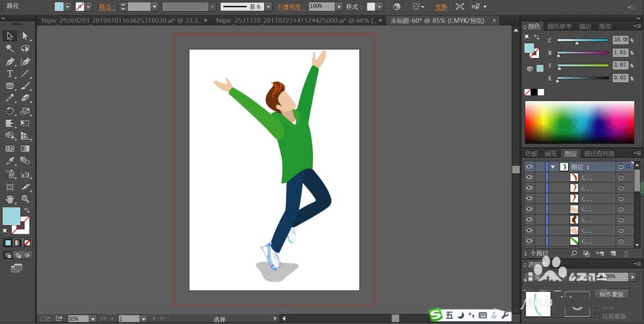This screenshot has height=324, width=644.
Task: Select the Type tool
Action: (10, 74)
